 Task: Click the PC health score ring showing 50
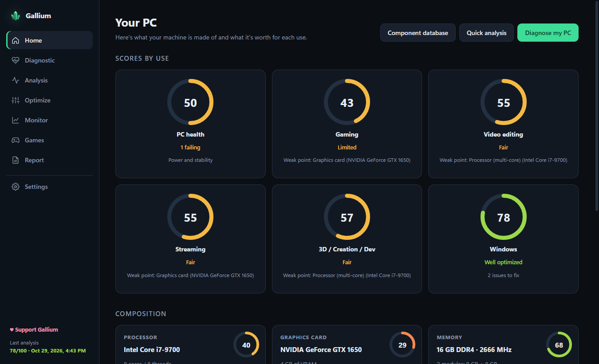[x=190, y=102]
